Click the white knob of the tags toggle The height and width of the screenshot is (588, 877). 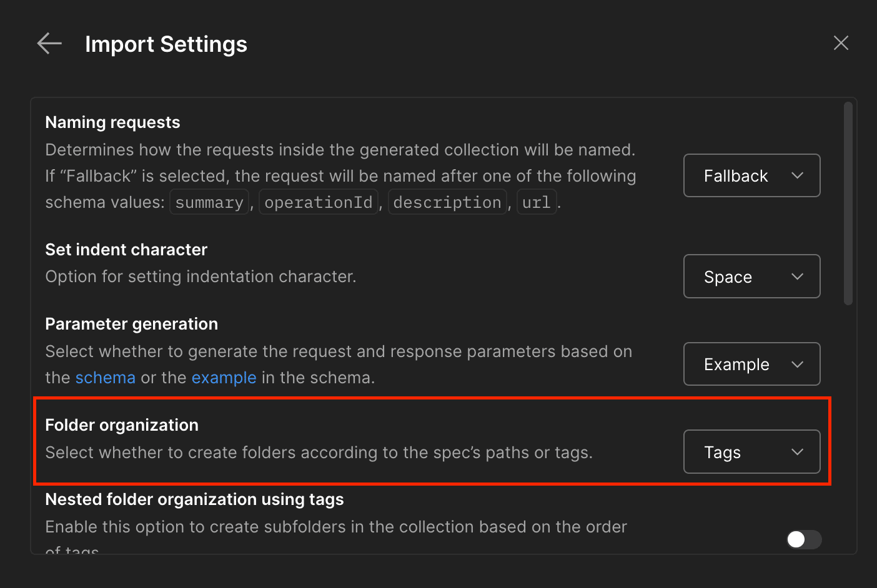796,540
